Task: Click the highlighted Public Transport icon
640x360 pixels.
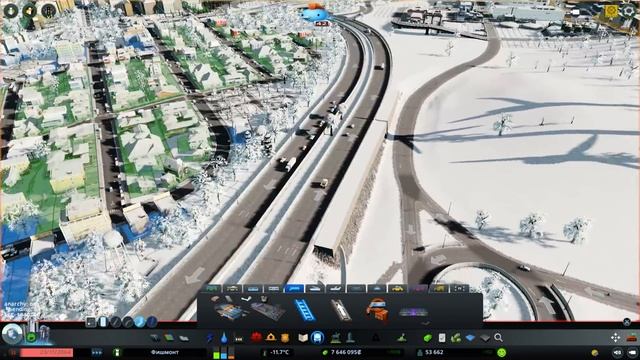Action: click(x=318, y=337)
